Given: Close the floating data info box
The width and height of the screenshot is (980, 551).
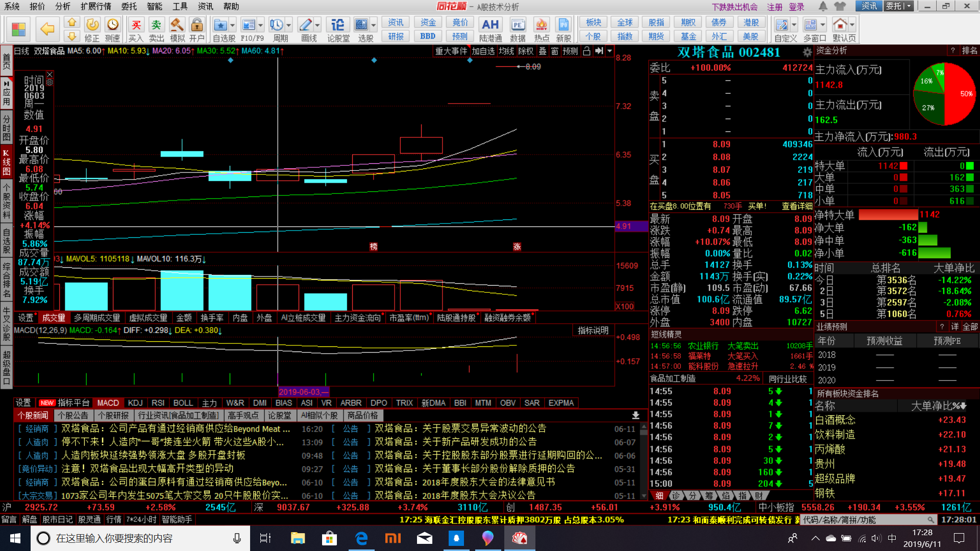Looking at the screenshot, I should point(50,74).
